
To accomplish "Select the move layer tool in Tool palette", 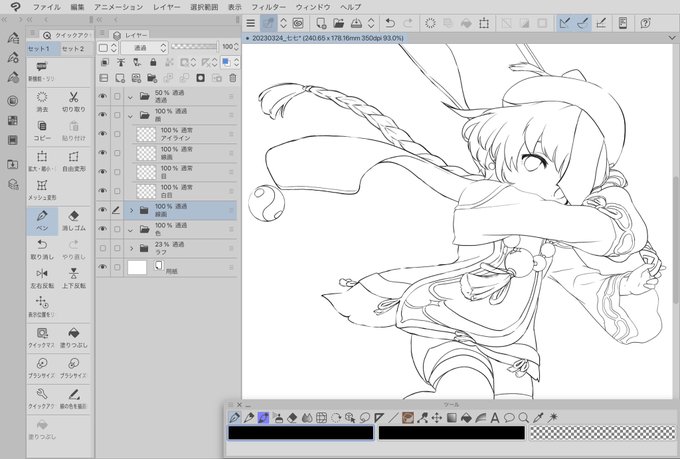I will (x=437, y=418).
